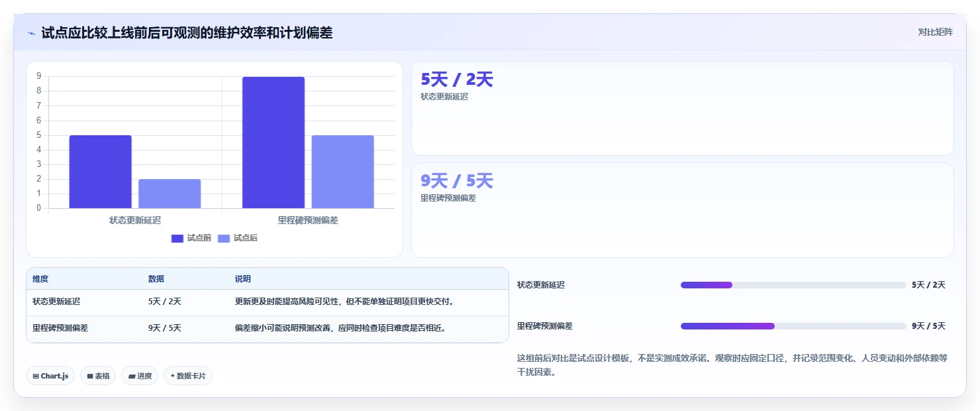Screen dimensions: 980x411
Task: Click the note paragraph starting 这组前后对比是试点设计模板
Action: coord(732,365)
